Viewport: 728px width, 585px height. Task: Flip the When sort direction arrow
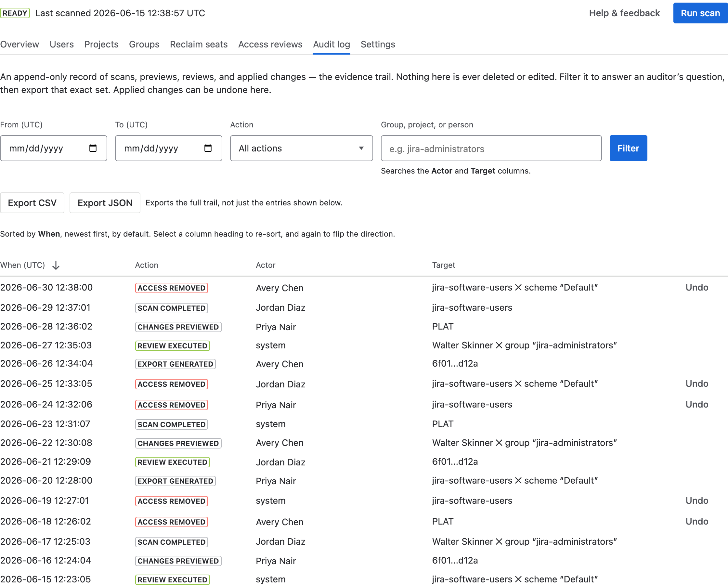click(x=56, y=265)
